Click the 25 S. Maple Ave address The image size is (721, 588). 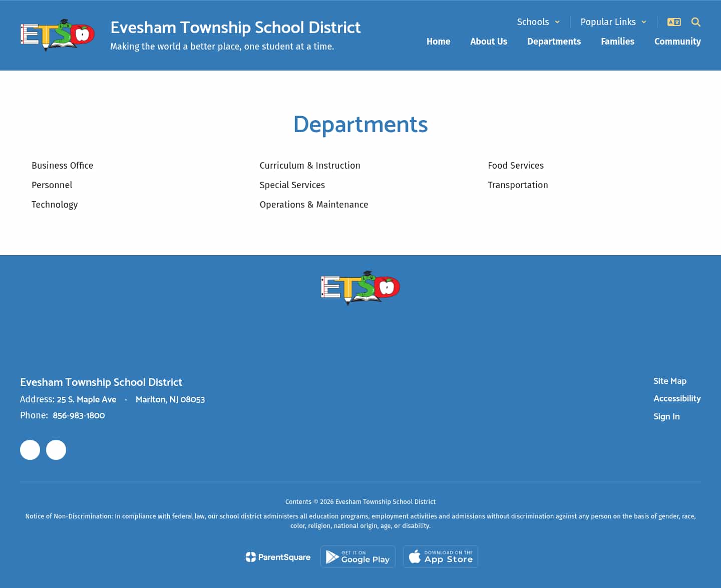(x=87, y=399)
